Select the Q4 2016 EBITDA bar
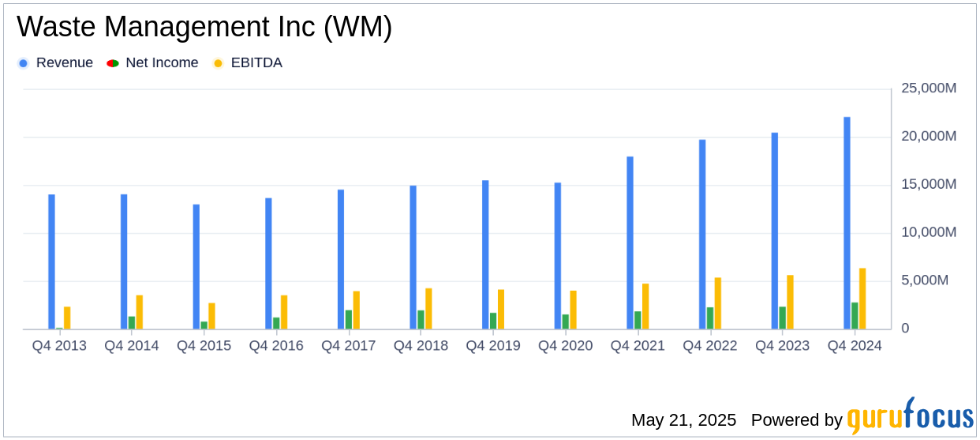Viewport: 980px width, 440px height. [x=284, y=312]
